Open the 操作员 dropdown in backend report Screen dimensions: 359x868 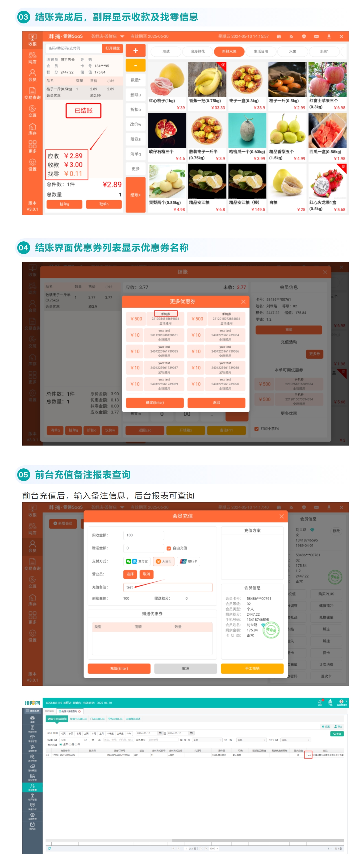[x=207, y=740]
